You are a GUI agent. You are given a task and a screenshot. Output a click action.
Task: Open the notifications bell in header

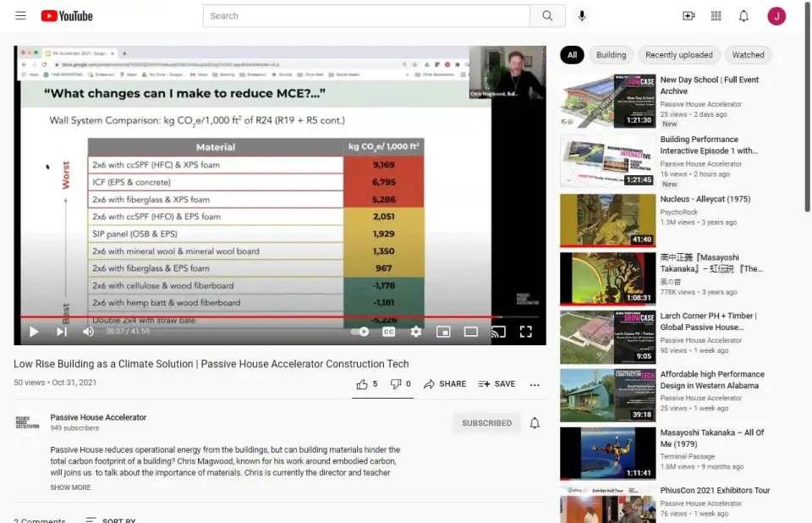[743, 16]
